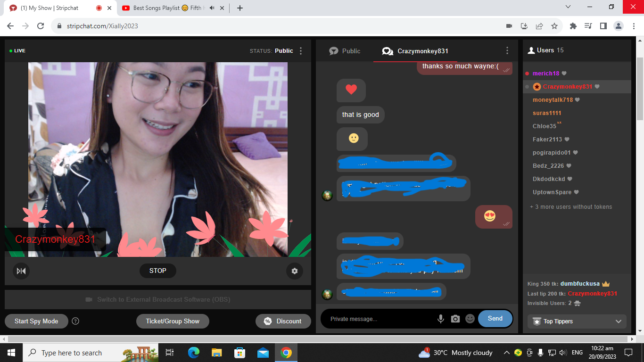
Task: Click inside the Private message input field
Action: (377, 319)
